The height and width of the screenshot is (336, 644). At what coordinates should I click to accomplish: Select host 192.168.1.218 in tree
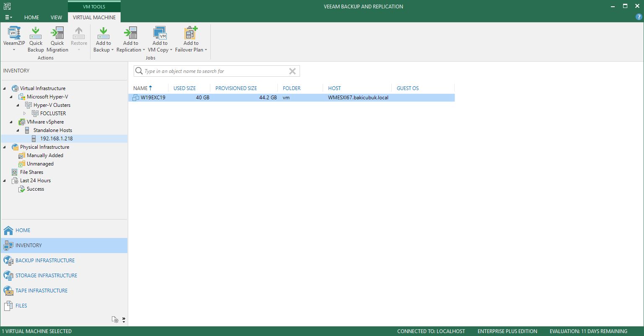point(57,139)
